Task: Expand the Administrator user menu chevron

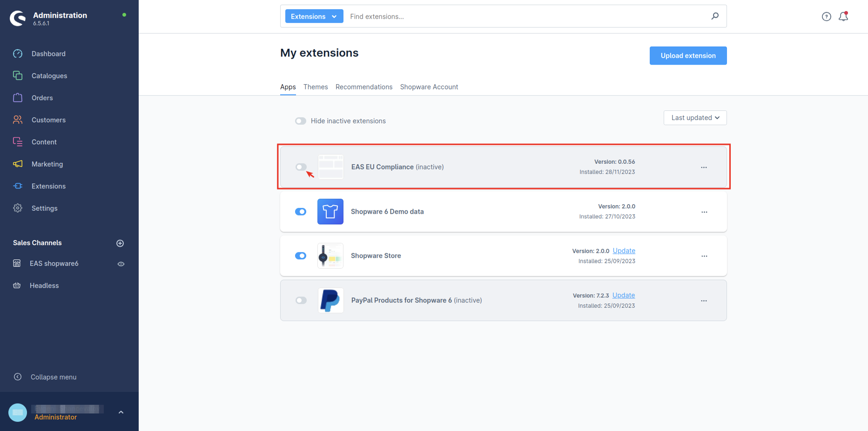Action: (x=121, y=412)
